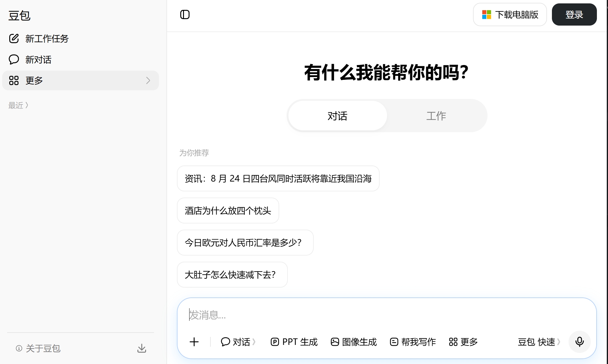This screenshot has width=608, height=364.
Task: Focus the 发消息 message input field
Action: (x=387, y=315)
